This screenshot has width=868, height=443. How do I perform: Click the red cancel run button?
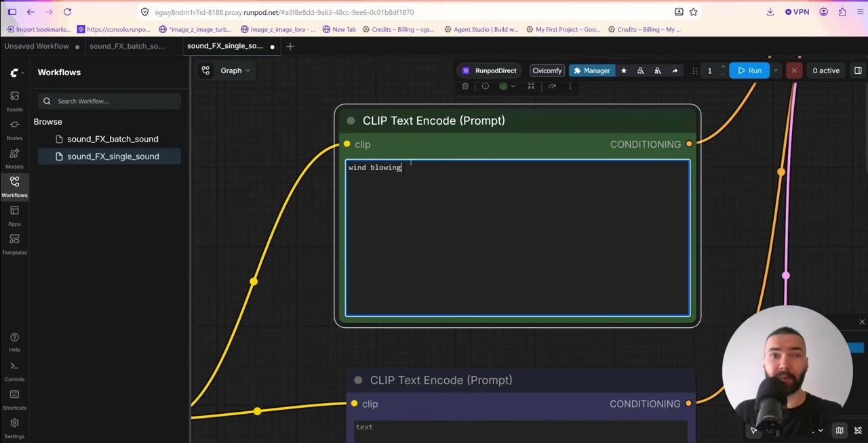794,70
